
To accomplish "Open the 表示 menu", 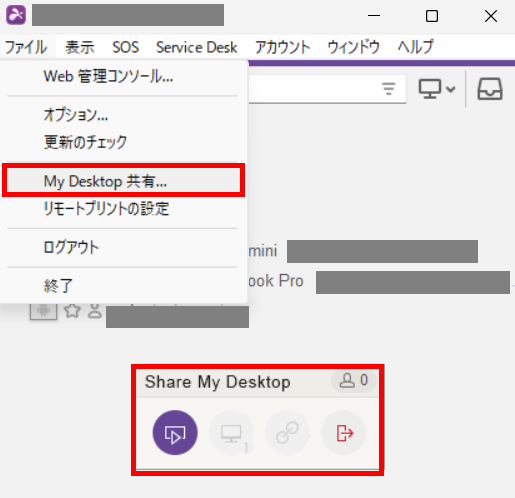I will pyautogui.click(x=80, y=47).
